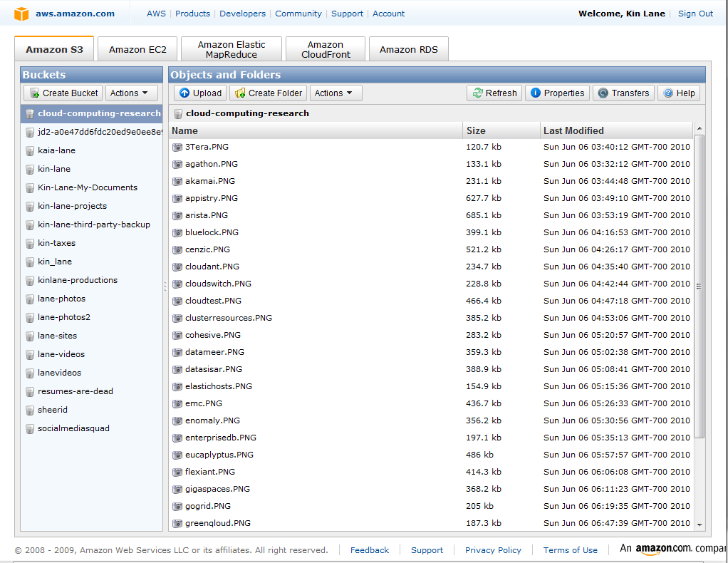Click bucket icon in cloud-computing-research header
This screenshot has width=728, height=563.
pyautogui.click(x=178, y=114)
